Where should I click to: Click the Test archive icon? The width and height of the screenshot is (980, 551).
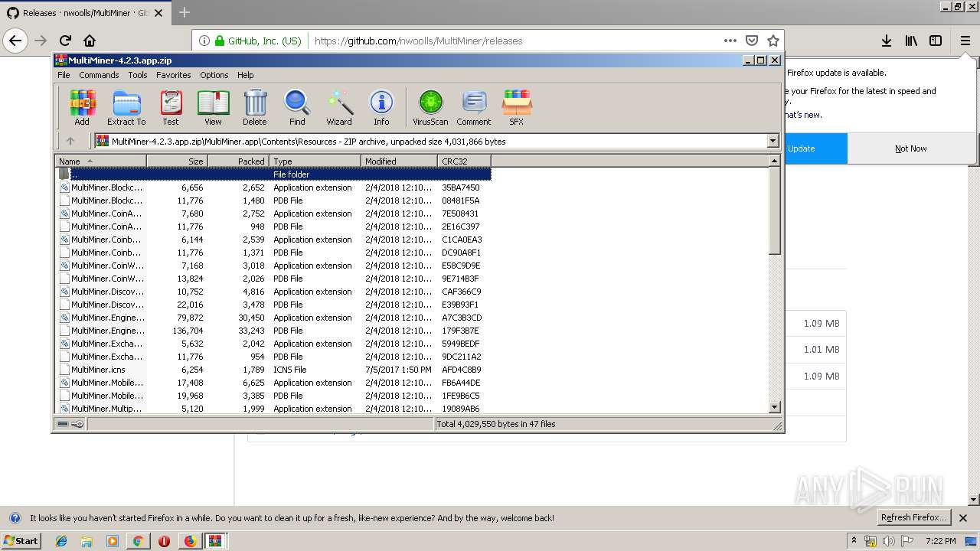pos(171,107)
